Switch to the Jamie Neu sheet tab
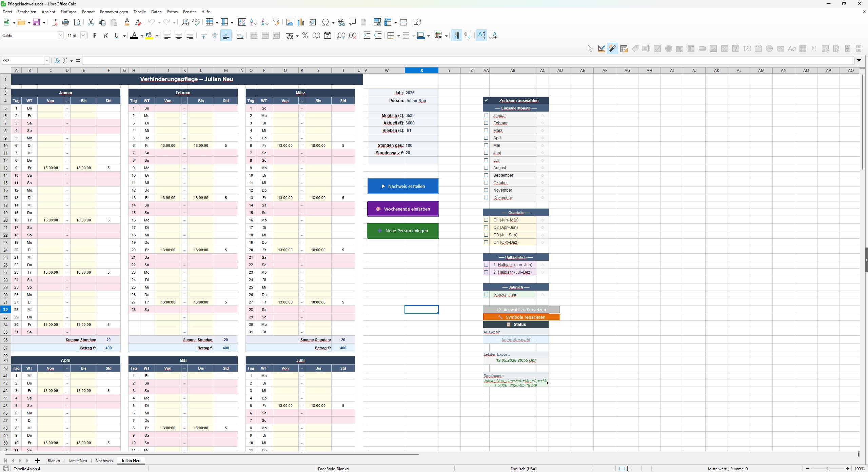868x472 pixels. coord(78,460)
